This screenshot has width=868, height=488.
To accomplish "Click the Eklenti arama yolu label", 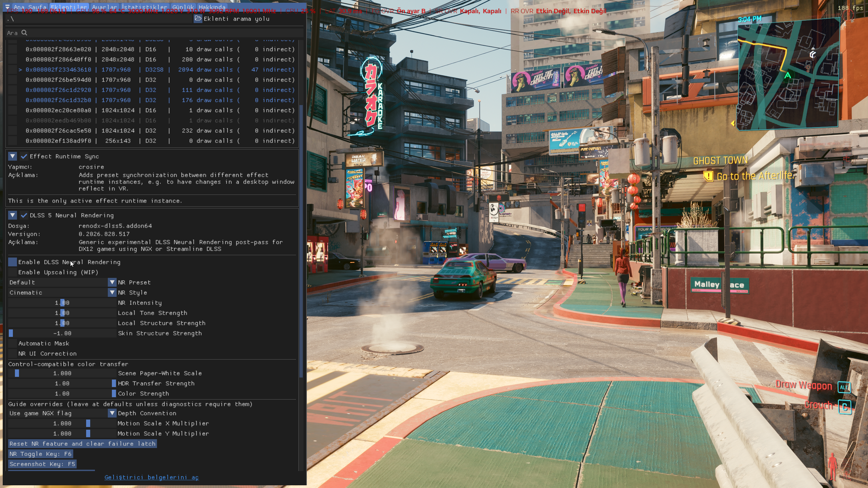I will [237, 19].
